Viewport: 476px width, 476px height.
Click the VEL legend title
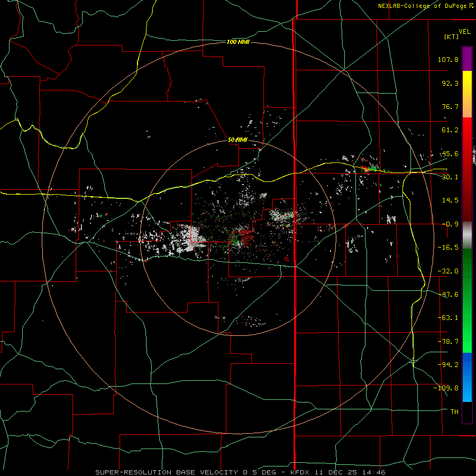pyautogui.click(x=464, y=31)
